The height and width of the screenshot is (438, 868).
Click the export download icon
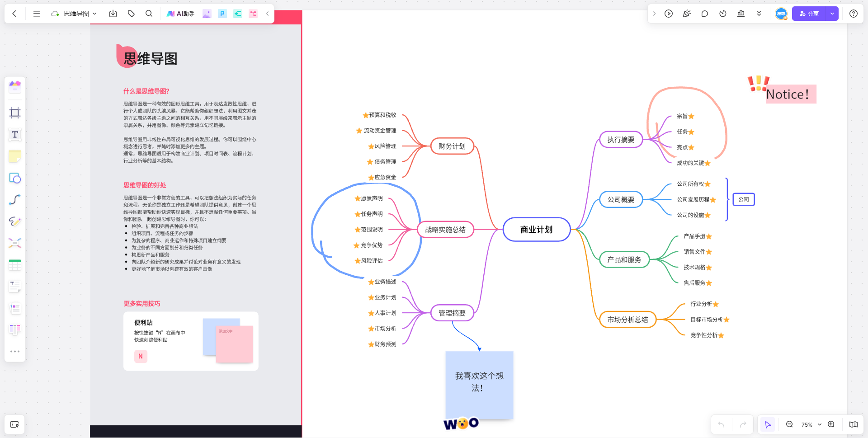113,14
